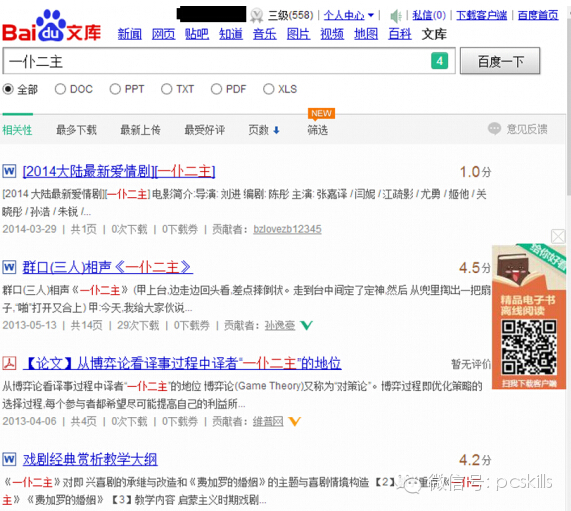
Task: Click the 4.2分 rating of fourth result
Action: (475, 460)
